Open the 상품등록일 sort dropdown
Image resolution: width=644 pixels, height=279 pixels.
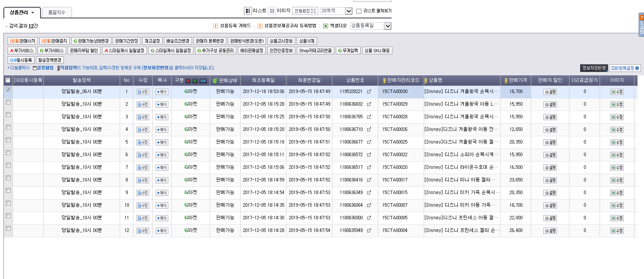click(x=387, y=26)
